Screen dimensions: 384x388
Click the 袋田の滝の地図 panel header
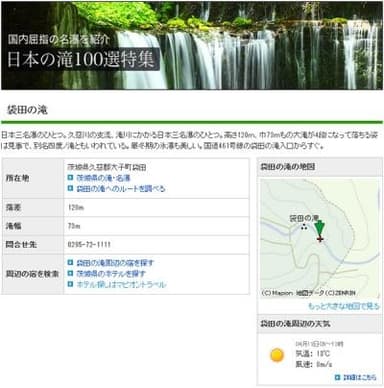point(320,167)
